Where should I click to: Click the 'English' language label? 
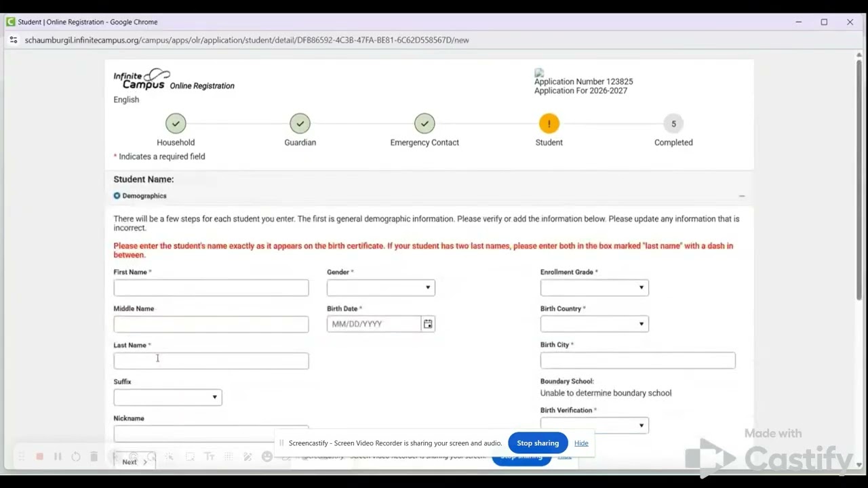pos(126,100)
